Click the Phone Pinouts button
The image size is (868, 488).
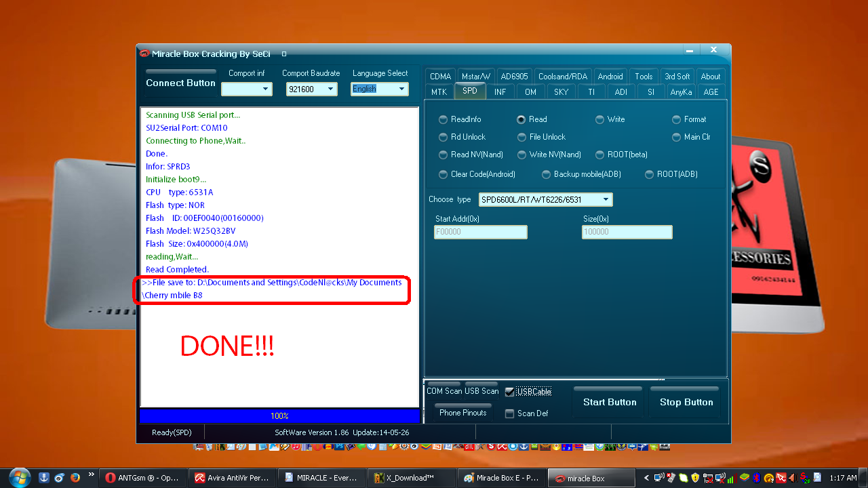[x=462, y=413]
